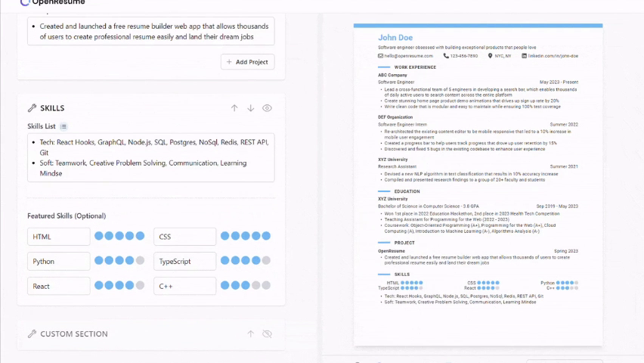The image size is (644, 363).
Task: Click Education heading in preview
Action: (407, 191)
